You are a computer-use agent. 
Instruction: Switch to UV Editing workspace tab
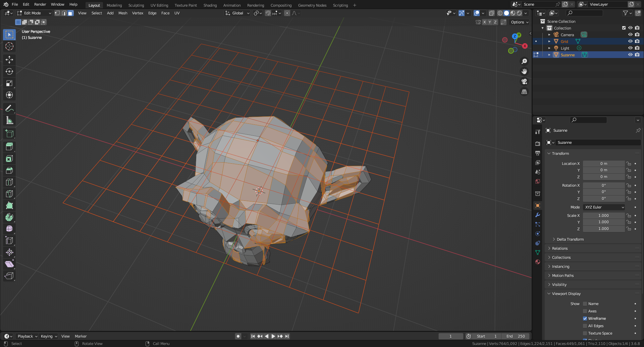click(159, 5)
